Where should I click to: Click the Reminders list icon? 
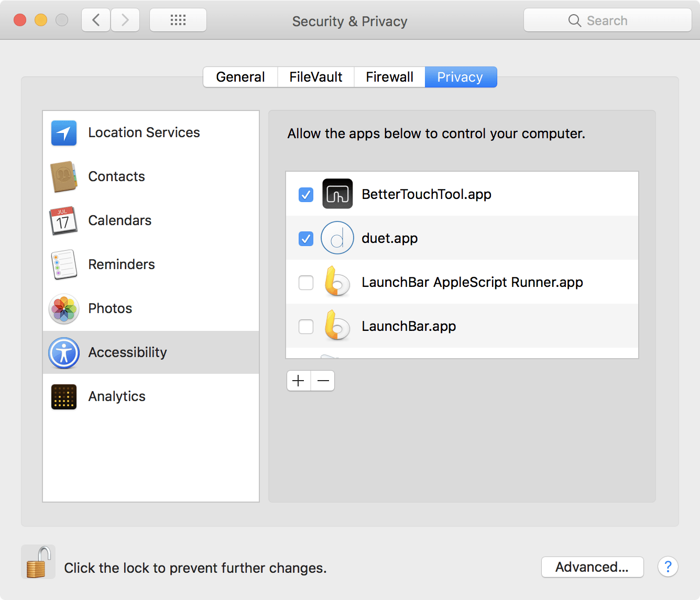63,265
